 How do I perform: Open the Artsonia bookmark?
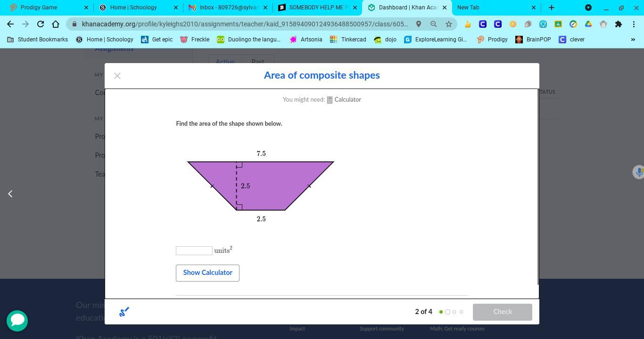[306, 40]
